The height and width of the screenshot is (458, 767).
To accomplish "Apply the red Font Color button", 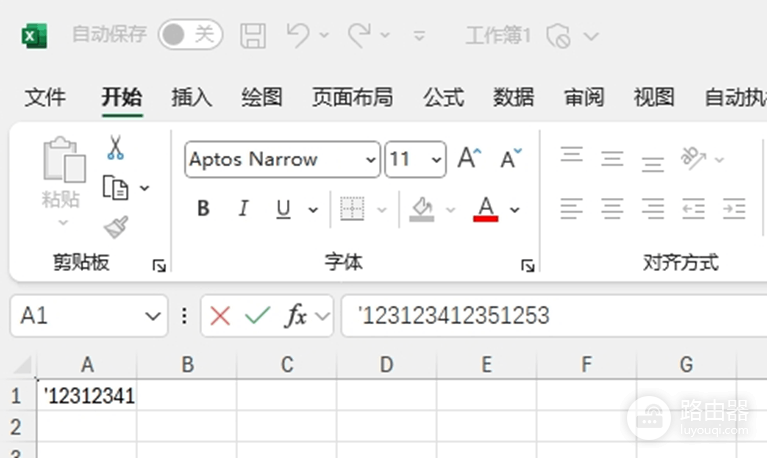I will pyautogui.click(x=486, y=209).
